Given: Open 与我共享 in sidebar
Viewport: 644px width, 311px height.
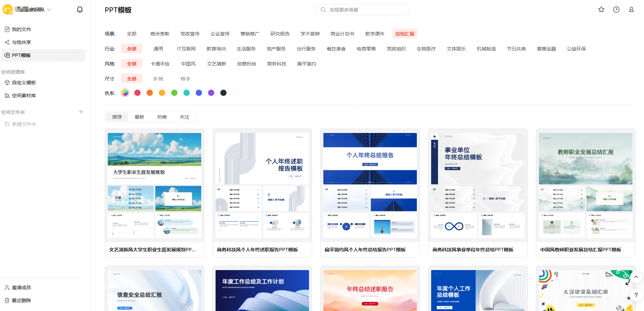Looking at the screenshot, I should pyautogui.click(x=43, y=42).
